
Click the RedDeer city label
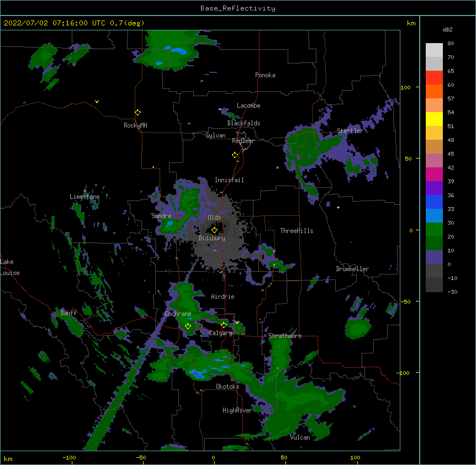[x=243, y=141]
